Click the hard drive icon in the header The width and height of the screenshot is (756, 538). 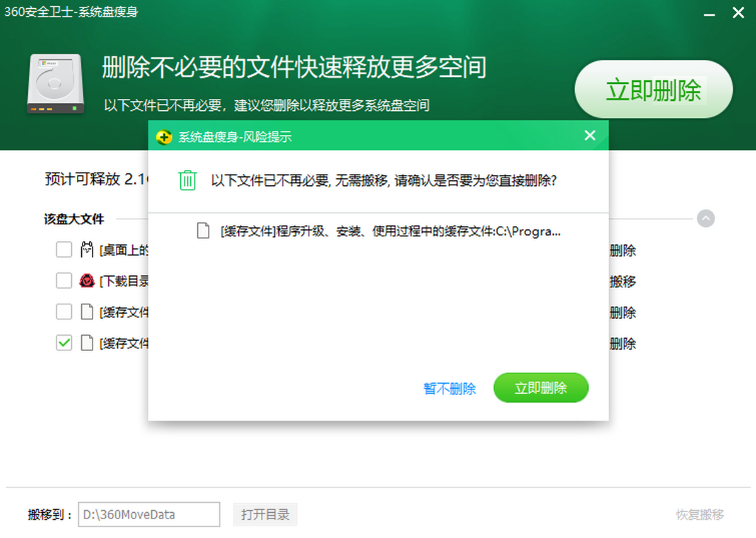pyautogui.click(x=55, y=83)
